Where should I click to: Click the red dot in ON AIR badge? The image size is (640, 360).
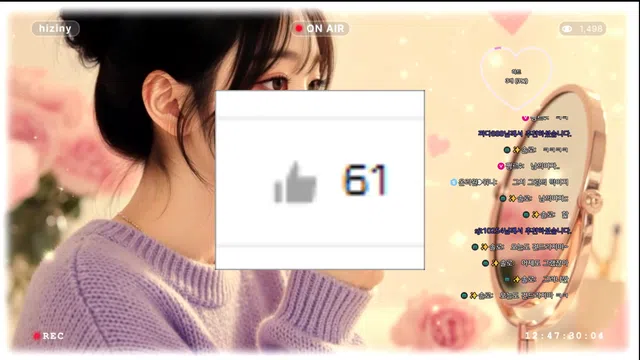299,29
